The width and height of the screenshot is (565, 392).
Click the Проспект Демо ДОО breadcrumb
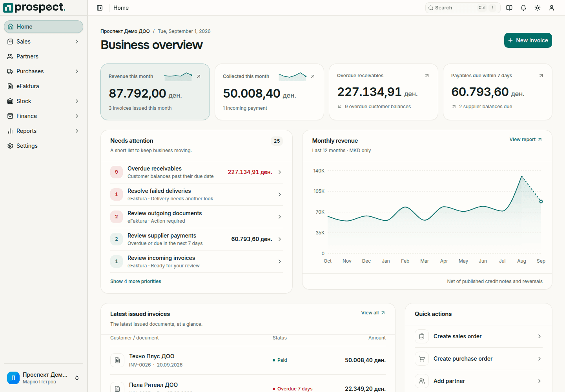125,31
